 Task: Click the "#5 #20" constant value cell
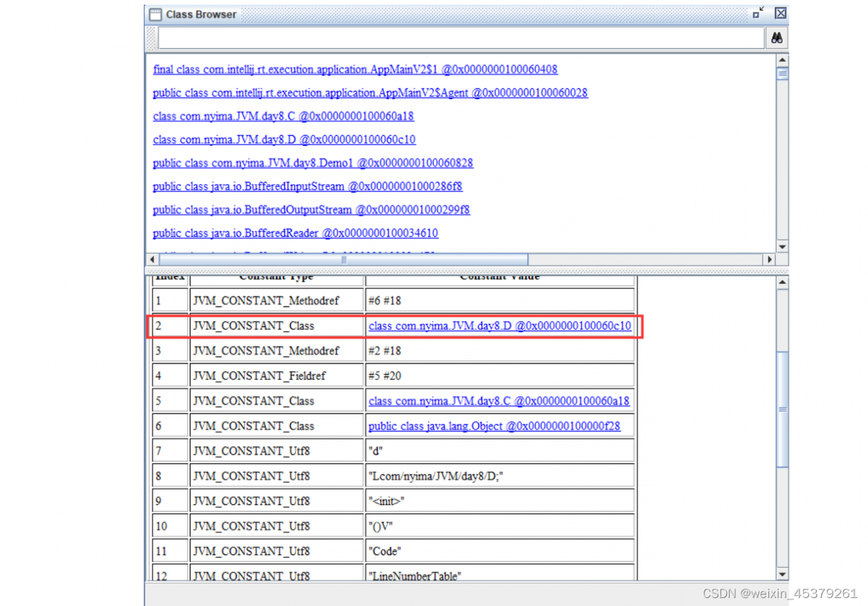[500, 376]
